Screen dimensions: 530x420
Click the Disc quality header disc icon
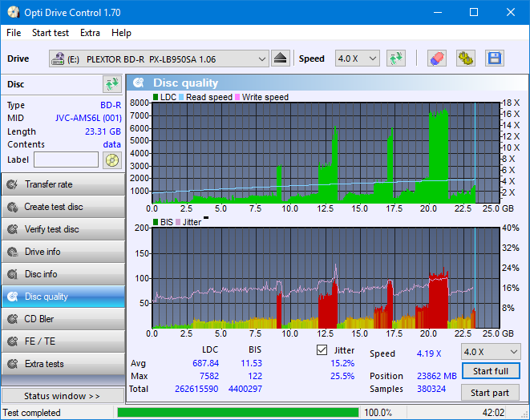click(x=139, y=83)
